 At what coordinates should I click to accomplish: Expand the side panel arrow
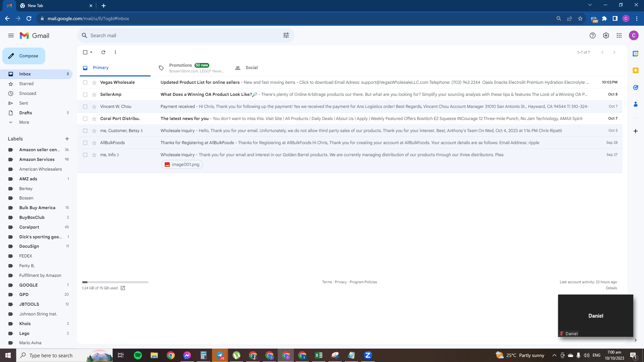tap(636, 340)
